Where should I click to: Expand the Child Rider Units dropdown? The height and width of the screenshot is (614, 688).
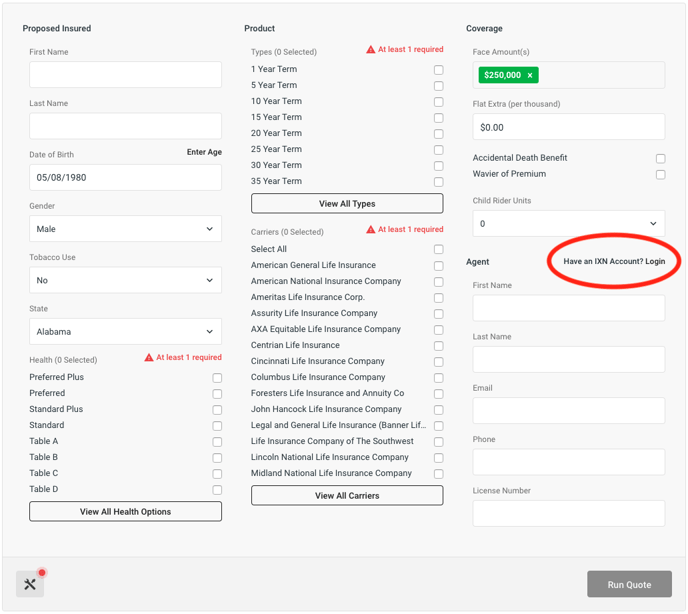569,223
